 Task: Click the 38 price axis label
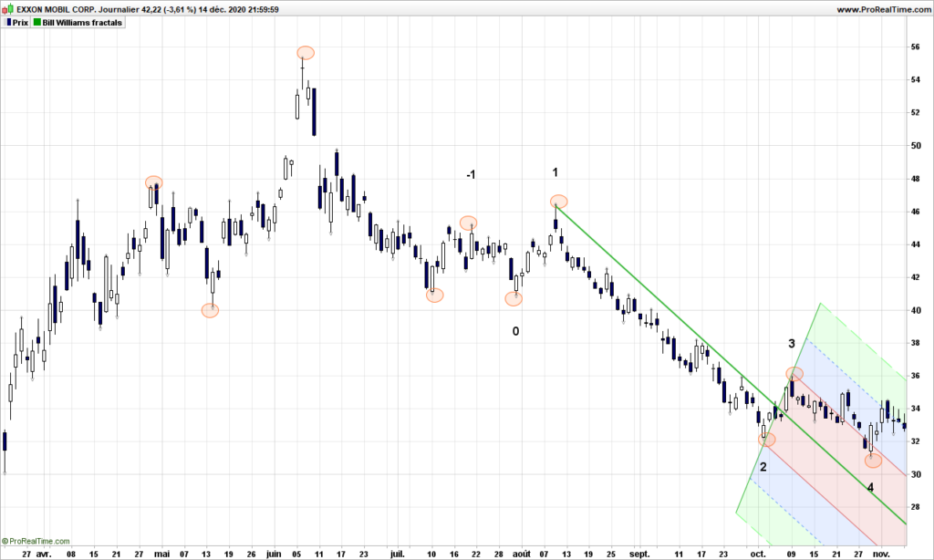pyautogui.click(x=915, y=343)
